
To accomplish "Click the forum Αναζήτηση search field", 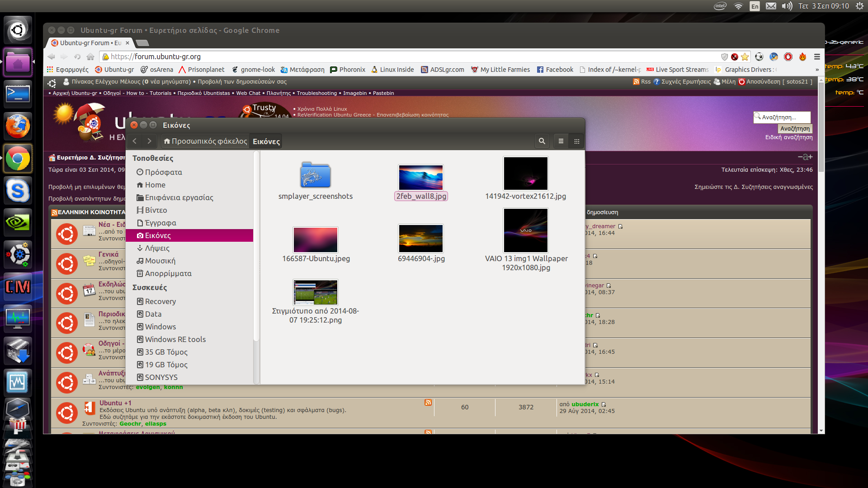I will coord(782,117).
